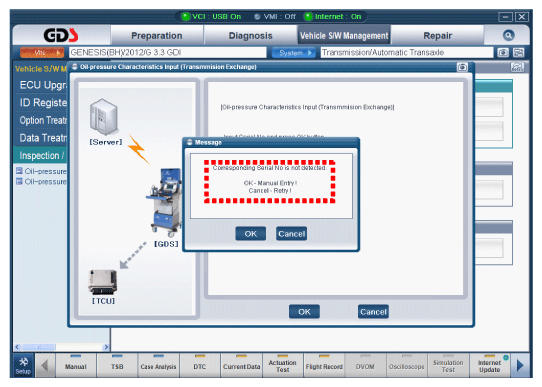Open Flight Record from the bottom toolbar
This screenshot has height=387, width=542.
324,366
